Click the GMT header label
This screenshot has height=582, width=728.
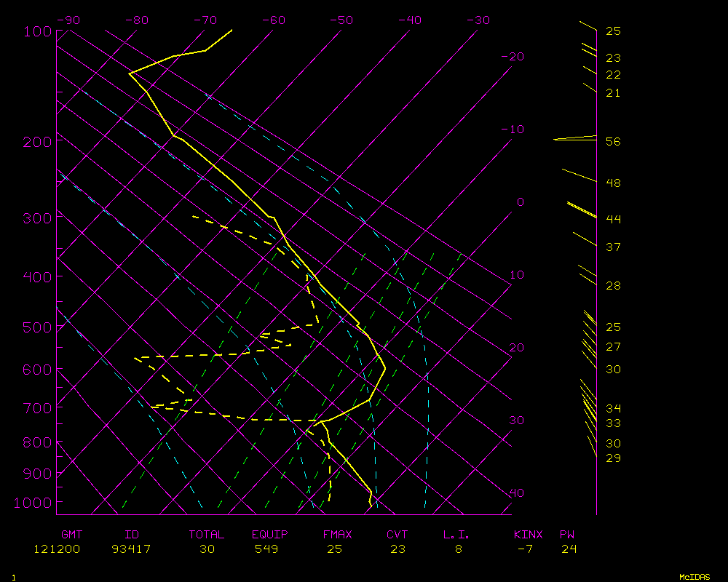click(x=72, y=535)
